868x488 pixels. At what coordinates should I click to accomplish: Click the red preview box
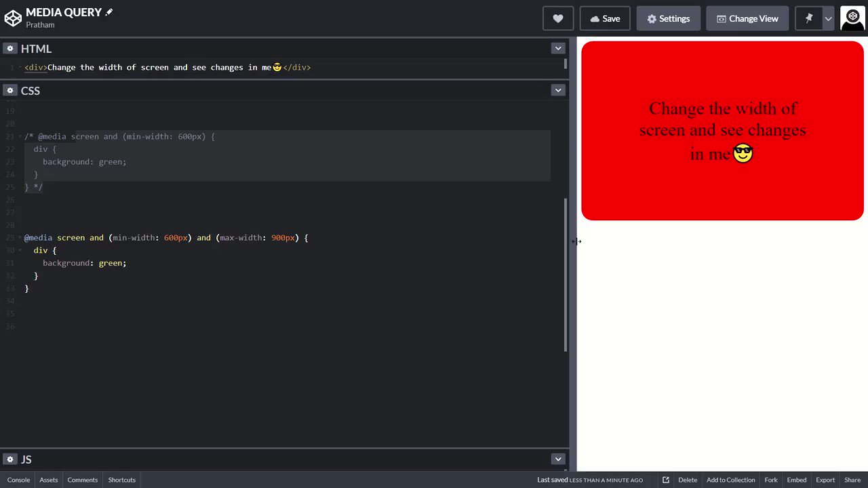[722, 131]
